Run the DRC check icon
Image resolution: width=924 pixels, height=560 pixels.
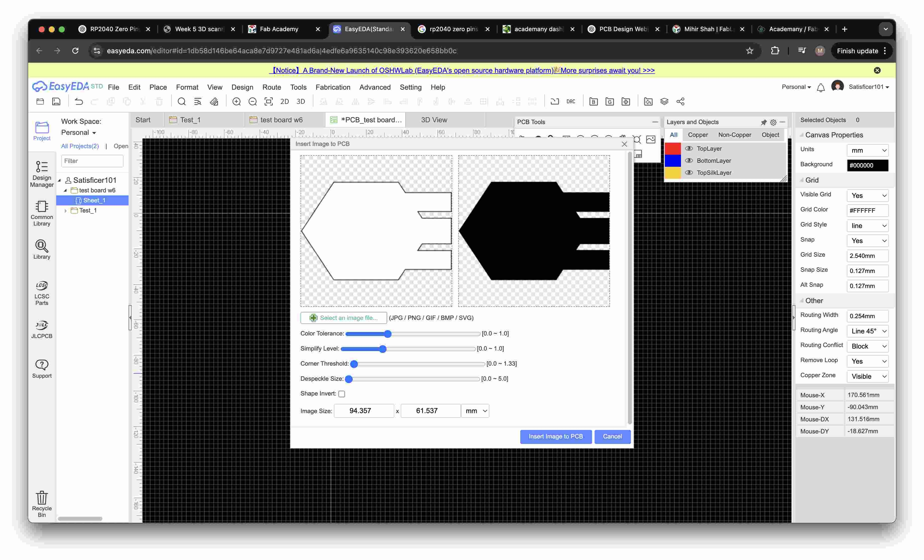(x=571, y=101)
